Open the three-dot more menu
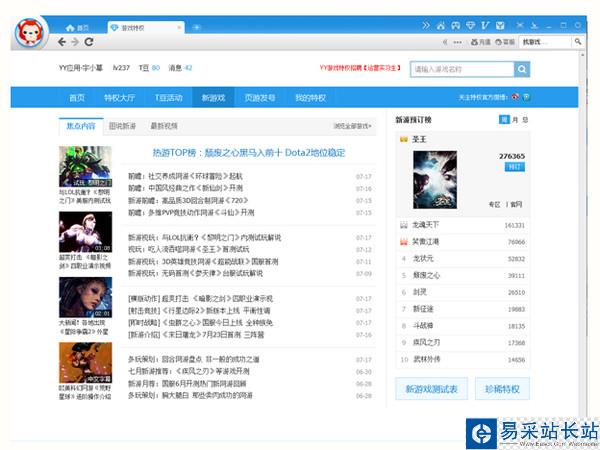The width and height of the screenshot is (600, 450). [x=457, y=42]
